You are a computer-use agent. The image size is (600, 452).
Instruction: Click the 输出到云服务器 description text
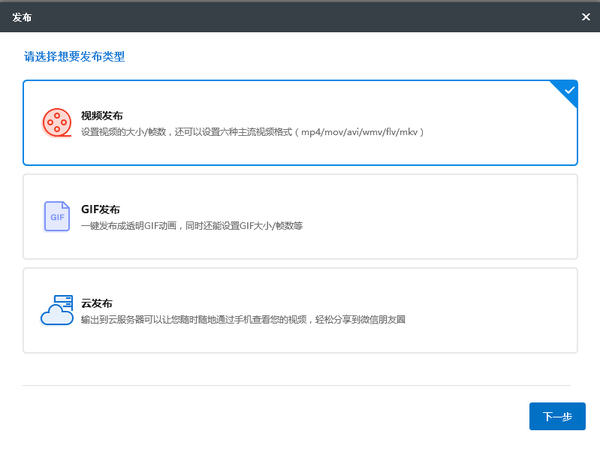click(243, 320)
